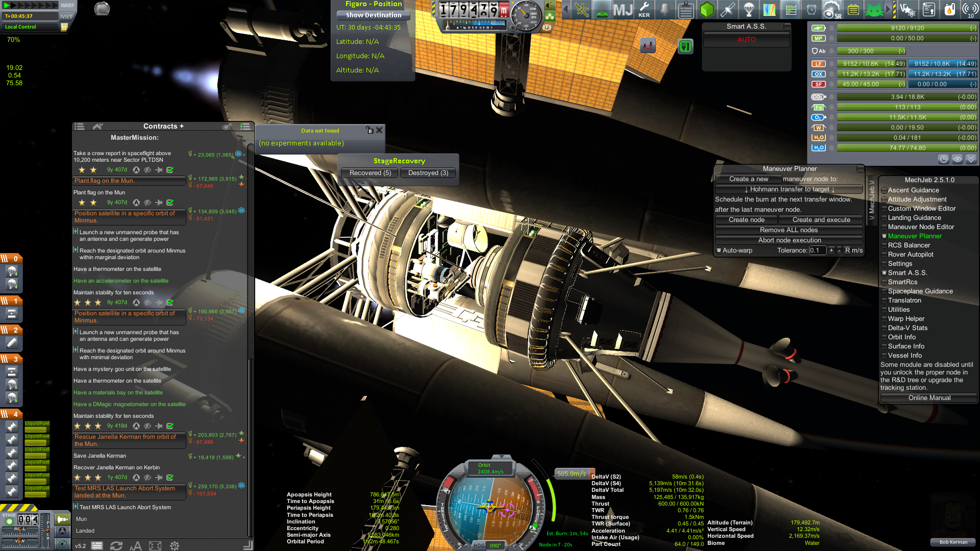Click the Tolerance input field
The width and height of the screenshot is (980, 551).
point(817,251)
